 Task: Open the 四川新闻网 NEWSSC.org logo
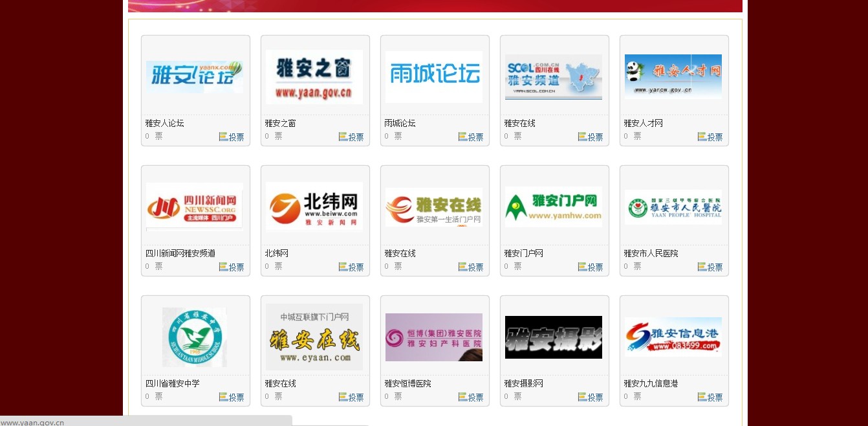(195, 207)
